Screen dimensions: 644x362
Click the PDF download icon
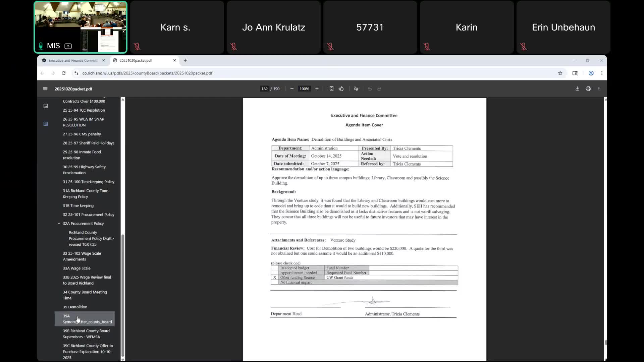coord(577,89)
